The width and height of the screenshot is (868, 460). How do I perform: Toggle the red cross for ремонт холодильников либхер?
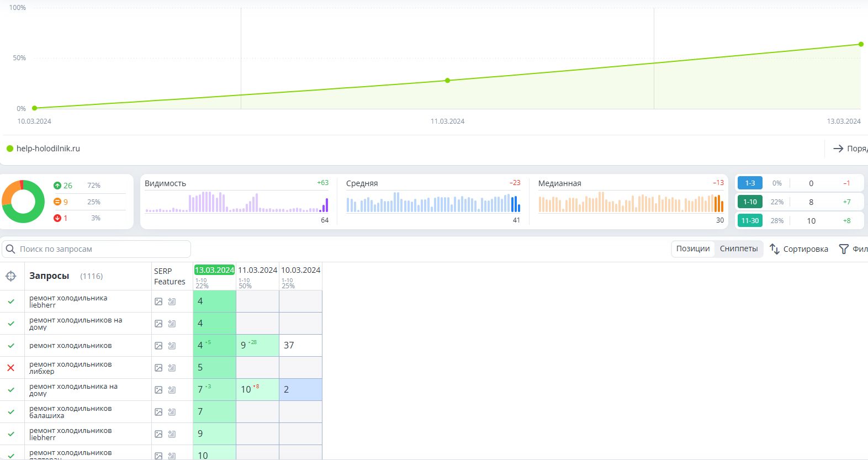10,368
